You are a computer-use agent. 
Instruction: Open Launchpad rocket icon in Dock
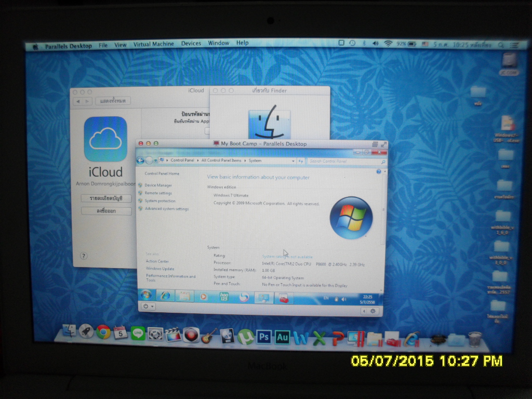point(86,331)
